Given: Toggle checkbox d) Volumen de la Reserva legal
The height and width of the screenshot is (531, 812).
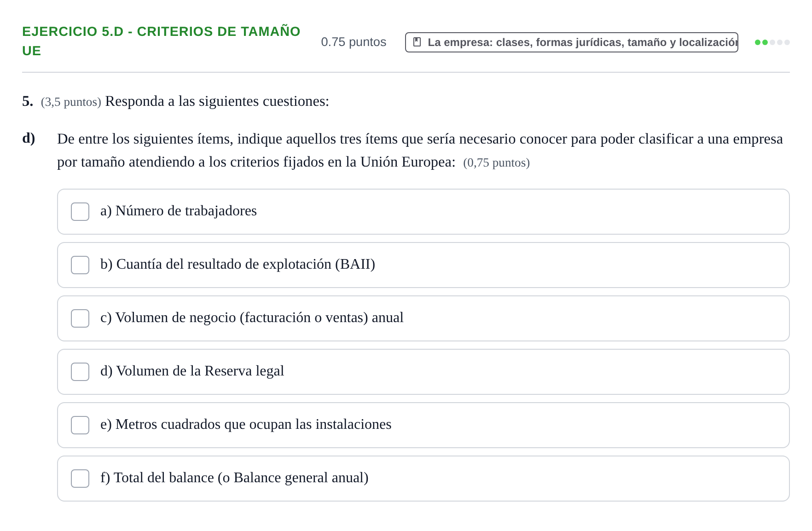Looking at the screenshot, I should [x=80, y=372].
